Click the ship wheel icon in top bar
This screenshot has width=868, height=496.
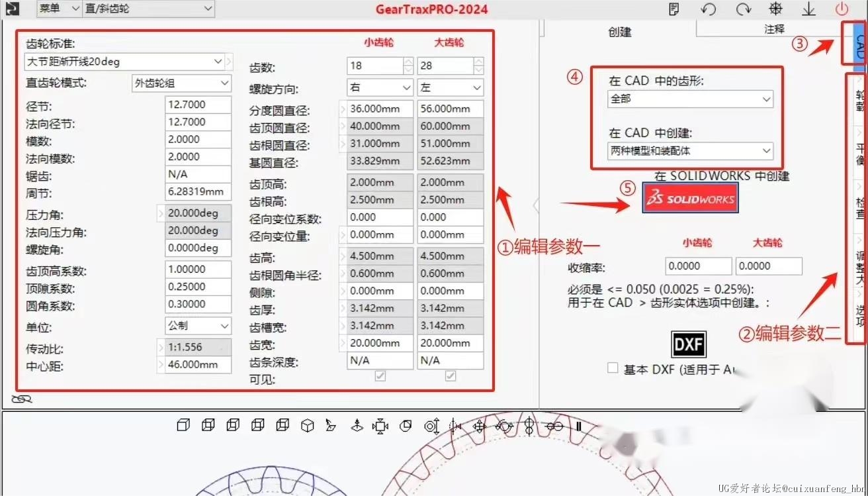(775, 9)
